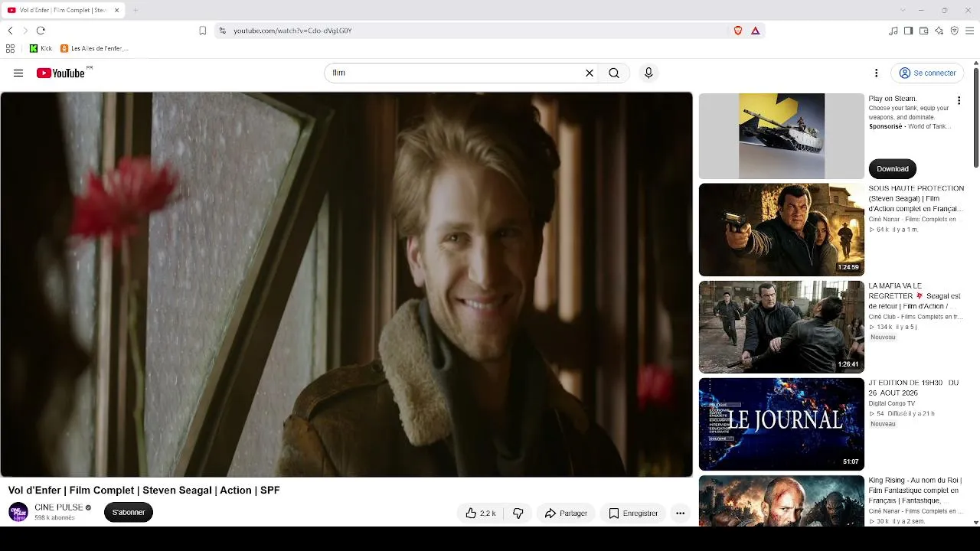Viewport: 980px width, 551px height.
Task: Open the World of Tanks ad thumbnail
Action: (782, 136)
